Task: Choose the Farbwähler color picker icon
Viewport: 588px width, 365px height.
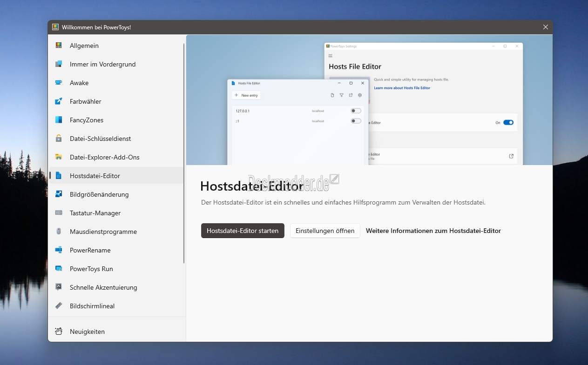Action: tap(59, 101)
